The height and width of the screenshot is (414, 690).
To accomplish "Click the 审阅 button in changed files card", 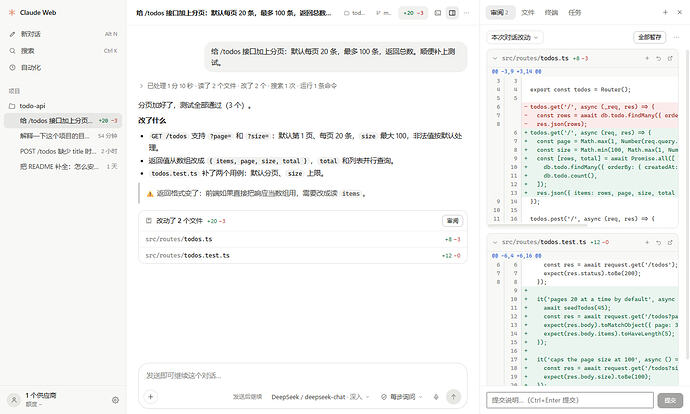I will pos(452,221).
